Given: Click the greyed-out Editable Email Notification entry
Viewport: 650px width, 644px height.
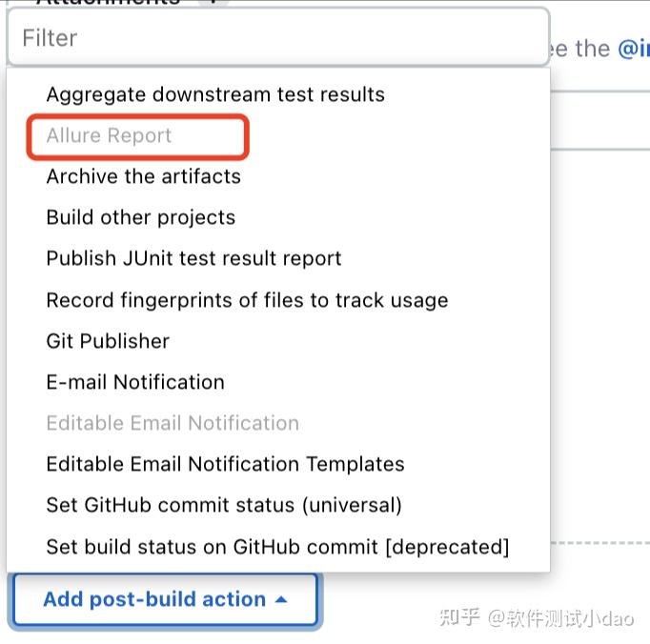Looking at the screenshot, I should 173,423.
